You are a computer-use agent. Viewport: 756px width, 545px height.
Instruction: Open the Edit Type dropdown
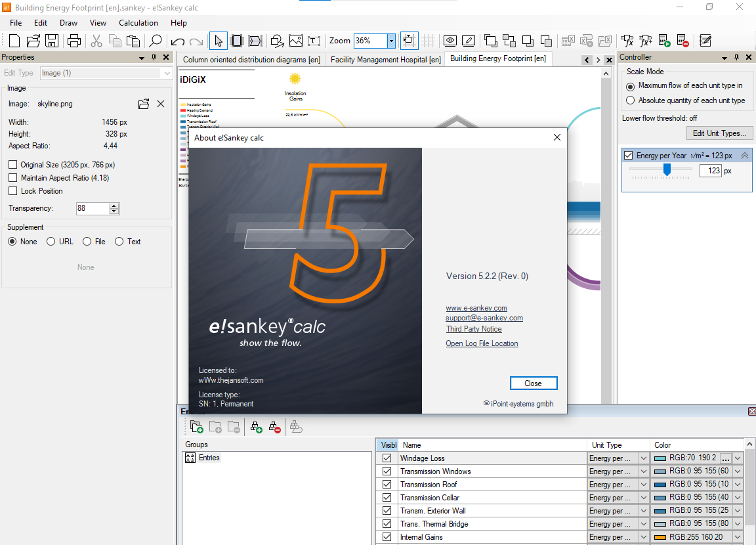tap(167, 74)
